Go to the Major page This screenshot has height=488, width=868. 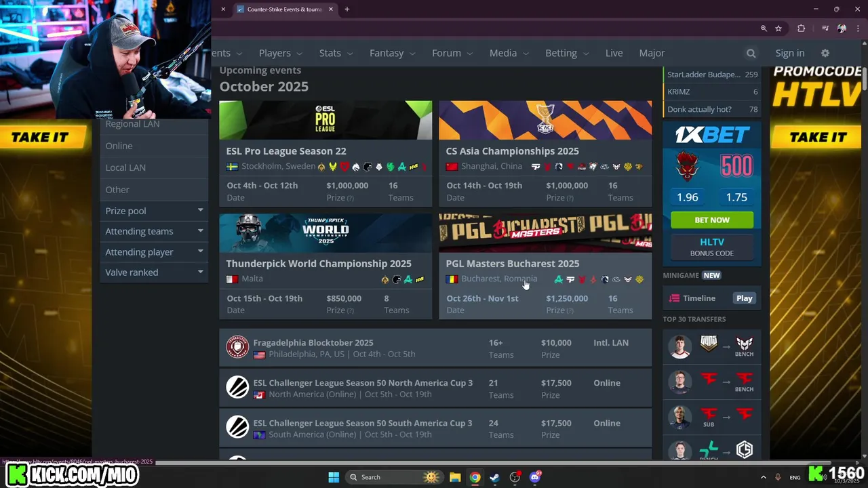click(x=652, y=53)
